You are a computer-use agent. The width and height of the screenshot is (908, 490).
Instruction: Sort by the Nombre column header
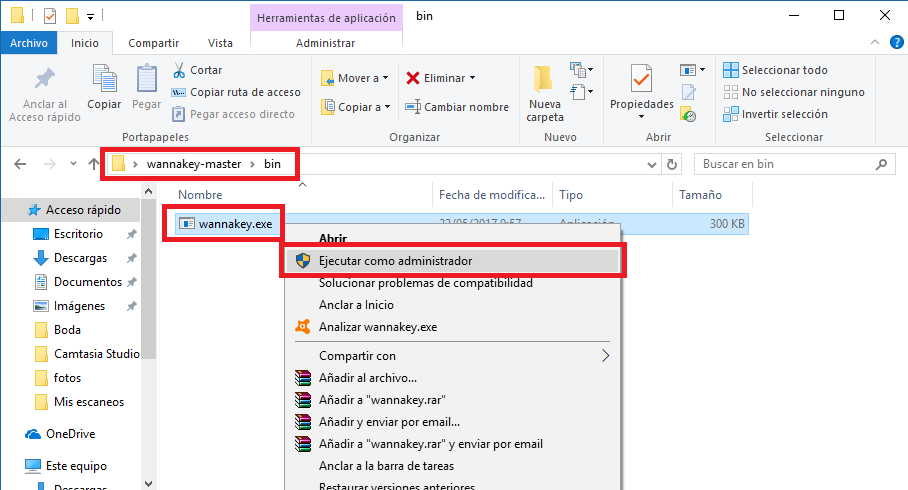[200, 195]
